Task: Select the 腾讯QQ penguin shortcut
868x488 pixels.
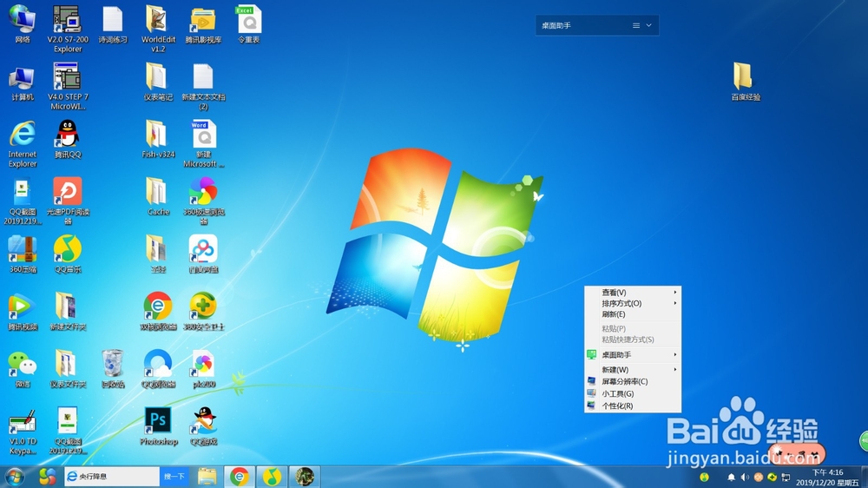Action: coord(68,139)
